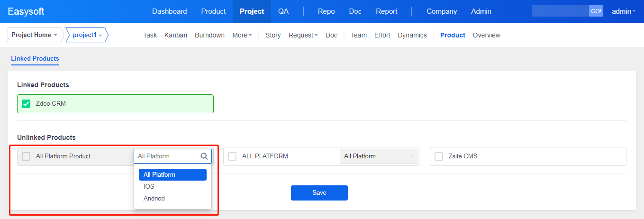This screenshot has height=219, width=644.
Task: Open the ALL PLATFORM product's platform dropdown
Action: pyautogui.click(x=379, y=156)
